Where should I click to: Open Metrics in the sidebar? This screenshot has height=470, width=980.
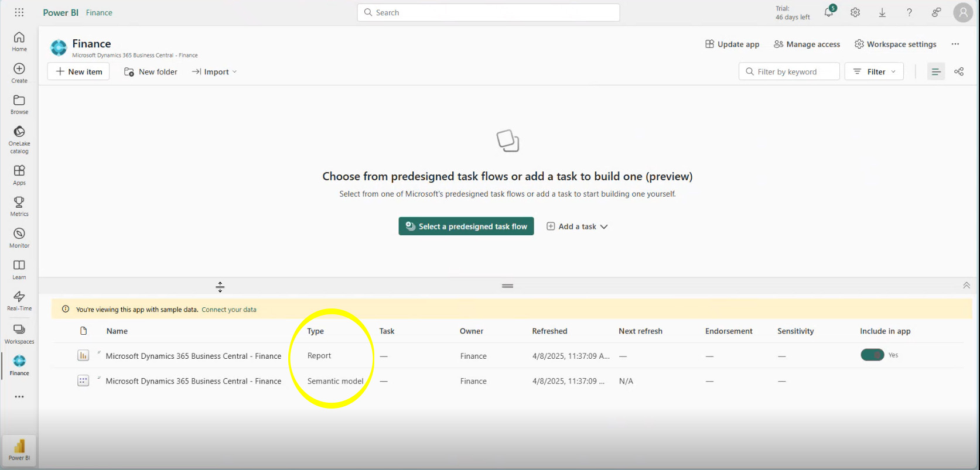19,206
